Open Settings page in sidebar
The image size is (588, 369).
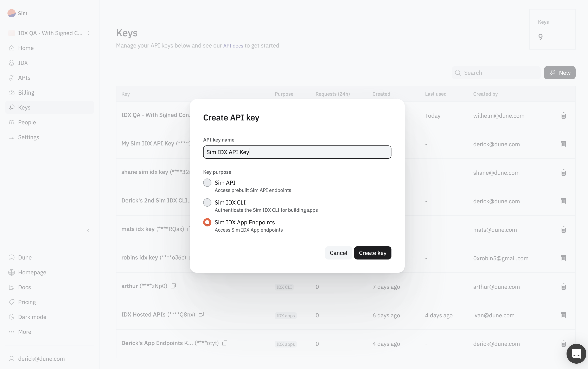coord(50,137)
